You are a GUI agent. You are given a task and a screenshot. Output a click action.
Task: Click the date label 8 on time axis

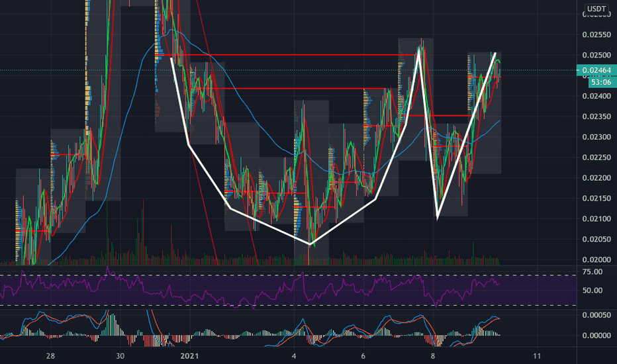433,356
